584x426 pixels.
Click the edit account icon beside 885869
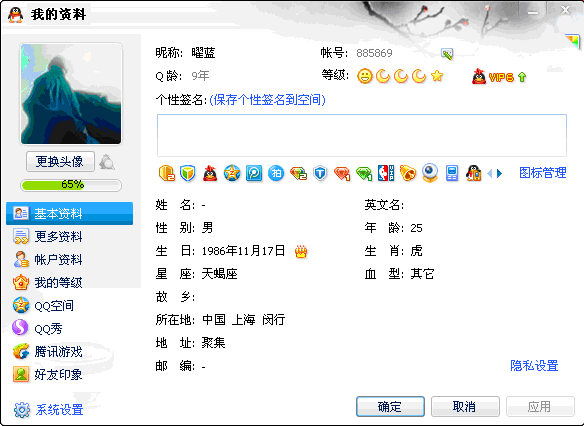[x=447, y=54]
